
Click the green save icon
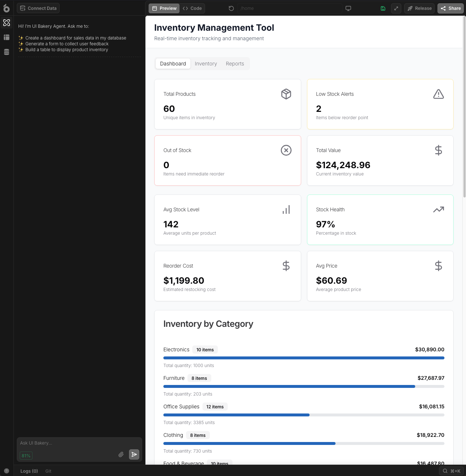[383, 8]
